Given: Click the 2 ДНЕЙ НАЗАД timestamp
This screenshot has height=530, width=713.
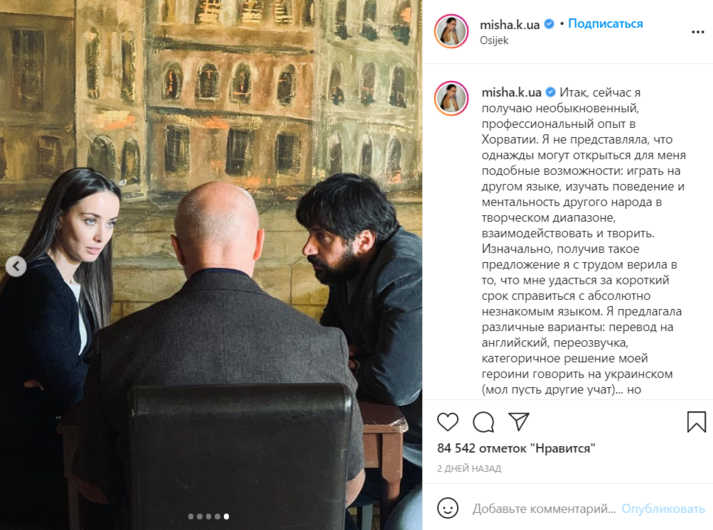Looking at the screenshot, I should click(x=469, y=468).
